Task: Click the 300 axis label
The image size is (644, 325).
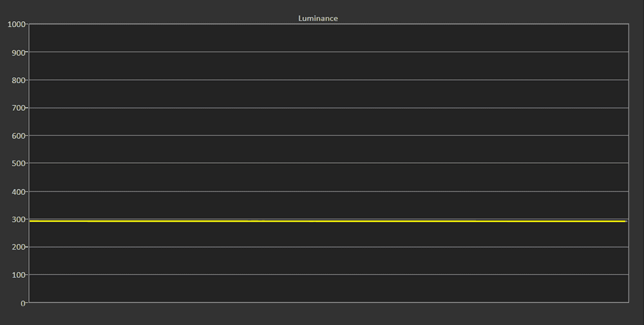Action: (19, 219)
